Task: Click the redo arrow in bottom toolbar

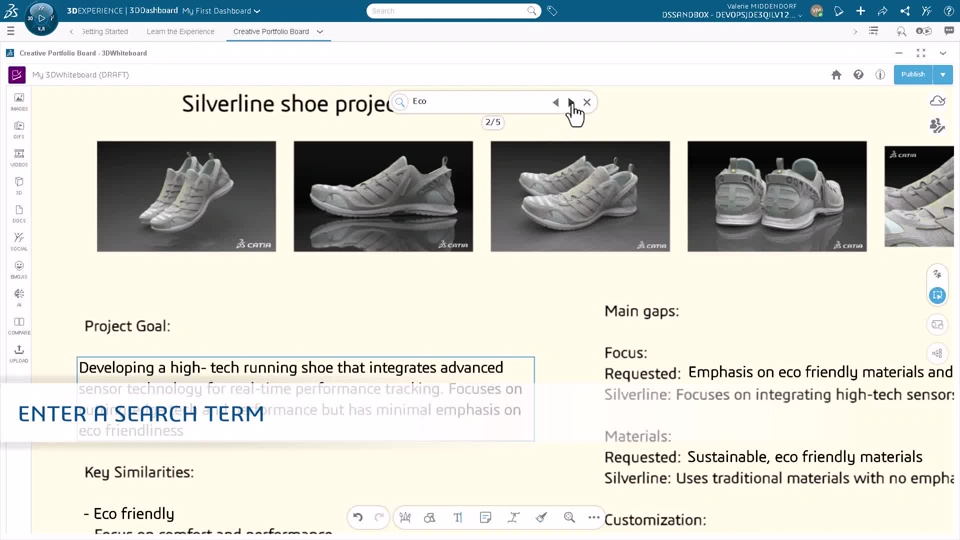Action: click(x=379, y=517)
